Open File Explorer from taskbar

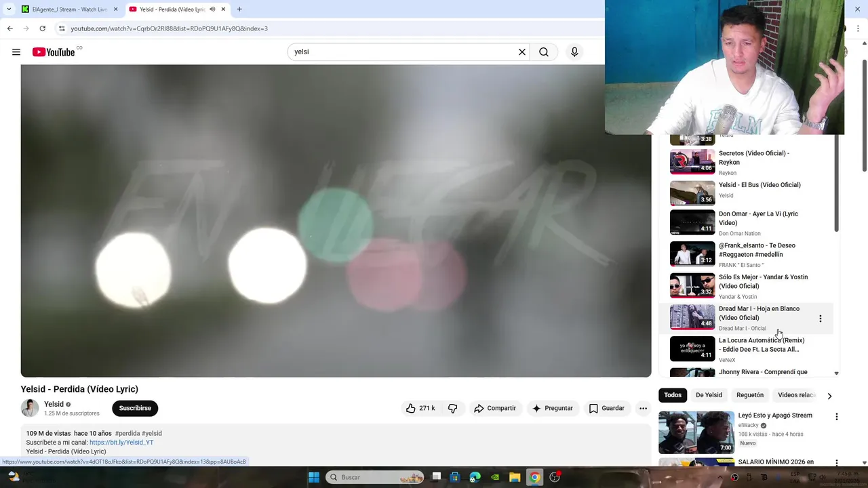point(515,477)
